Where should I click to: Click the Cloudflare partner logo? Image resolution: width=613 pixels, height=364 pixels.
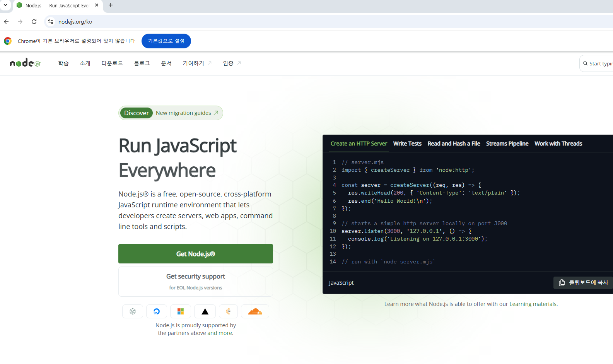point(255,311)
